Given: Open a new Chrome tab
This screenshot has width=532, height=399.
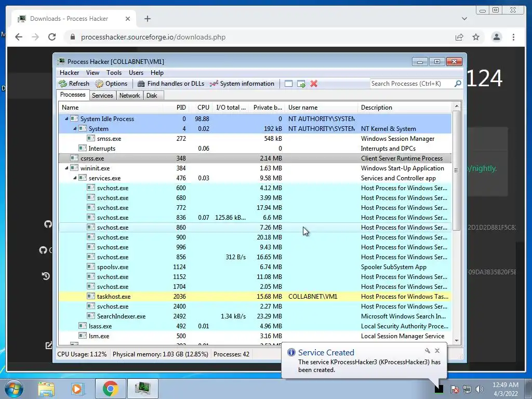Looking at the screenshot, I should click(x=147, y=19).
